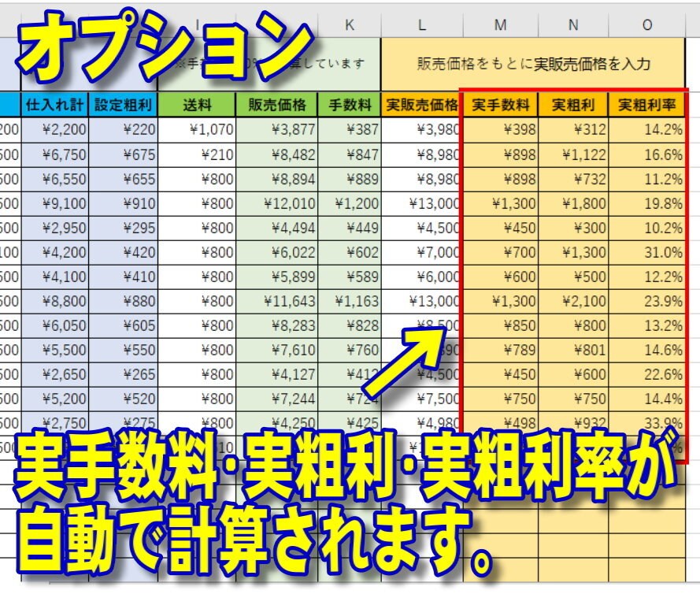Click the 仕入れ計 header cell
The height and width of the screenshot is (594, 700).
(54, 105)
